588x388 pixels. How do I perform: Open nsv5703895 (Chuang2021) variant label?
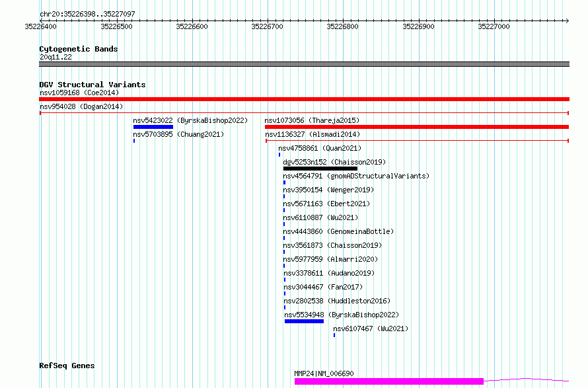[178, 134]
